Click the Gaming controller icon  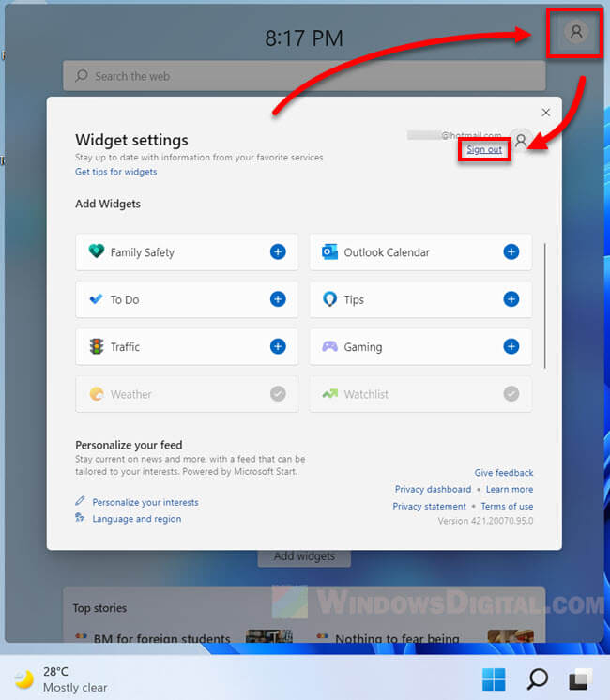tap(329, 346)
